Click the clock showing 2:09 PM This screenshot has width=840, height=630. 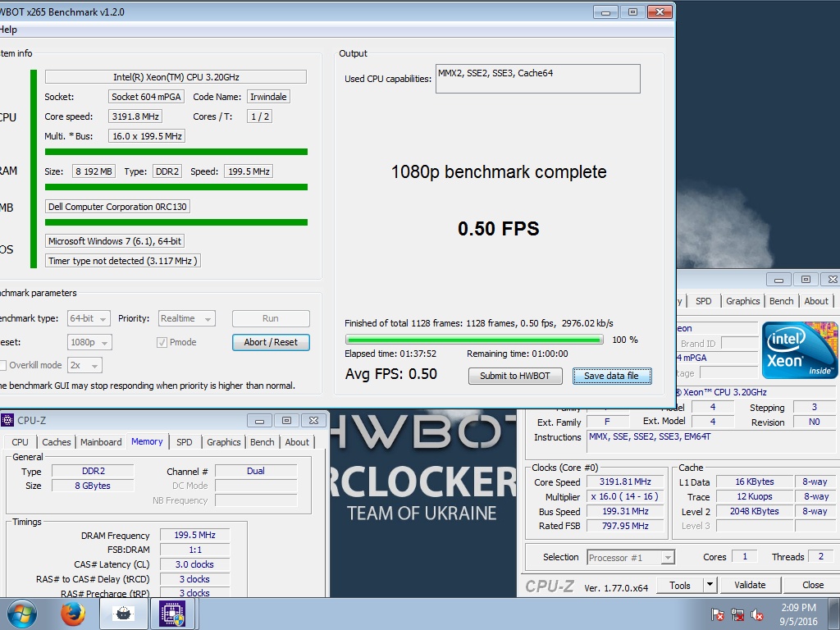pos(798,608)
